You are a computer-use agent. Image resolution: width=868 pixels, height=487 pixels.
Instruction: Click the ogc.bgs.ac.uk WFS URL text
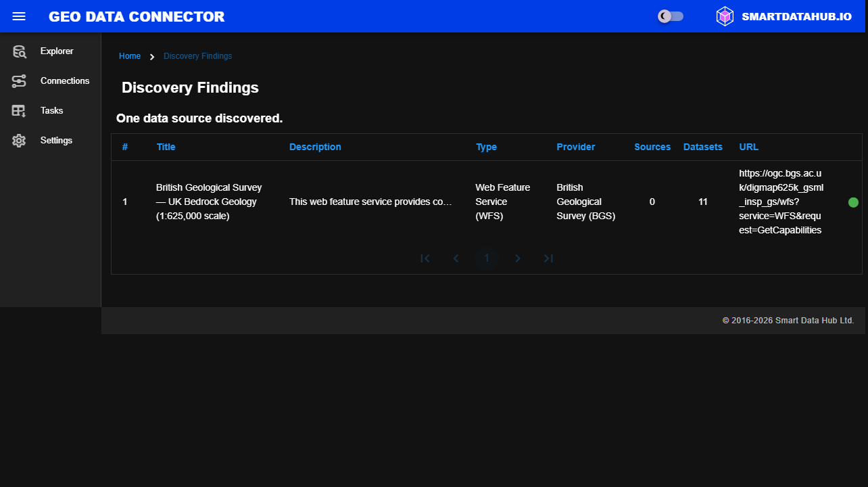(781, 202)
